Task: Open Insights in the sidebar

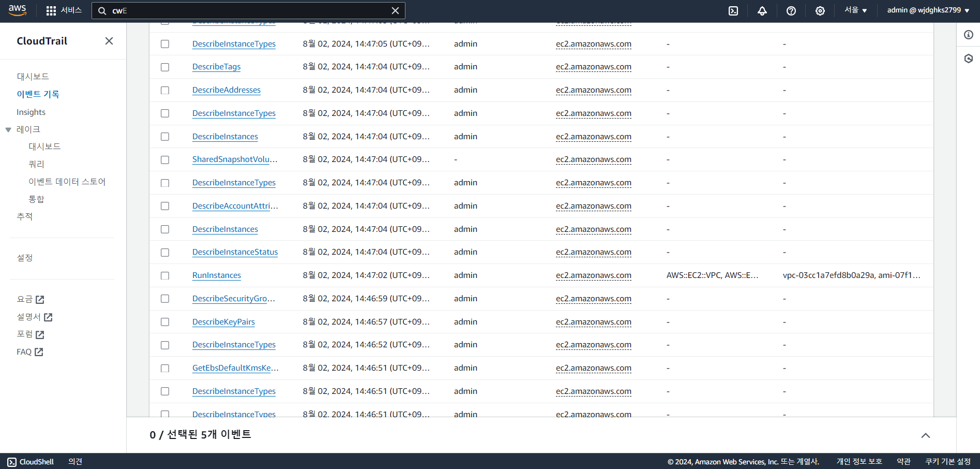Action: pyautogui.click(x=31, y=112)
